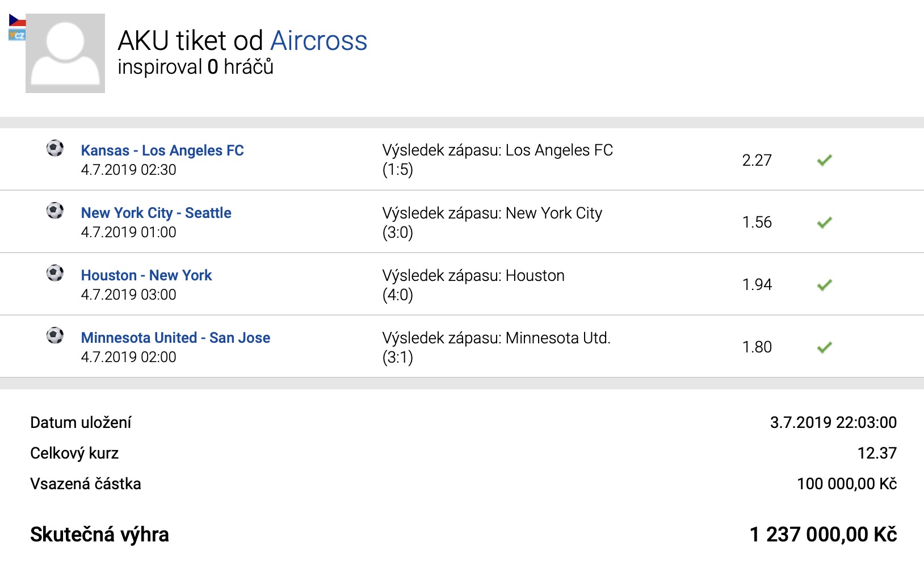Open the Houston - New York match
This screenshot has width=924, height=563.
pos(146,275)
